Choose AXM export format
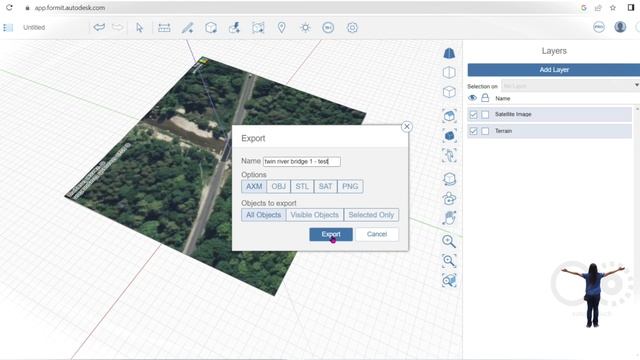Viewport: 640px width, 360px height. tap(254, 187)
